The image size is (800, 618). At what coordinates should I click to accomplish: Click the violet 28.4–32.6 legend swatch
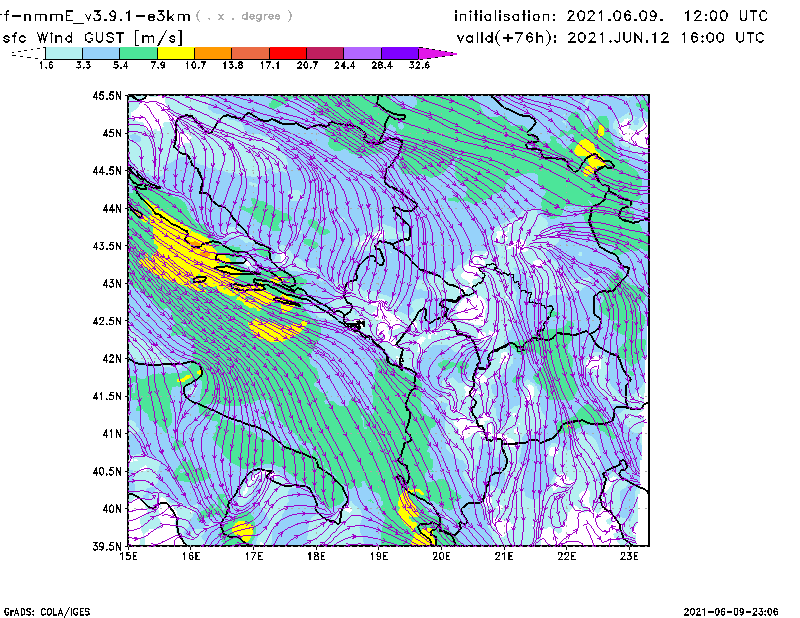pyautogui.click(x=400, y=53)
